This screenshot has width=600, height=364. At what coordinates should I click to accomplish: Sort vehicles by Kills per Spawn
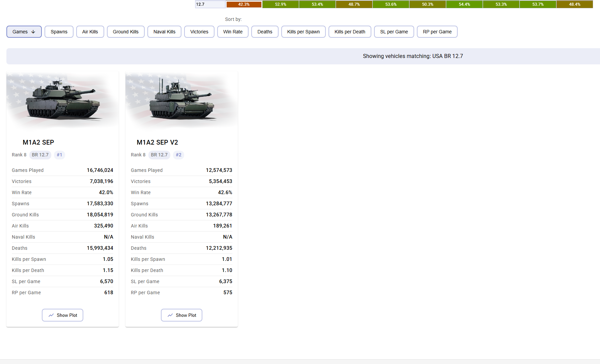point(304,32)
